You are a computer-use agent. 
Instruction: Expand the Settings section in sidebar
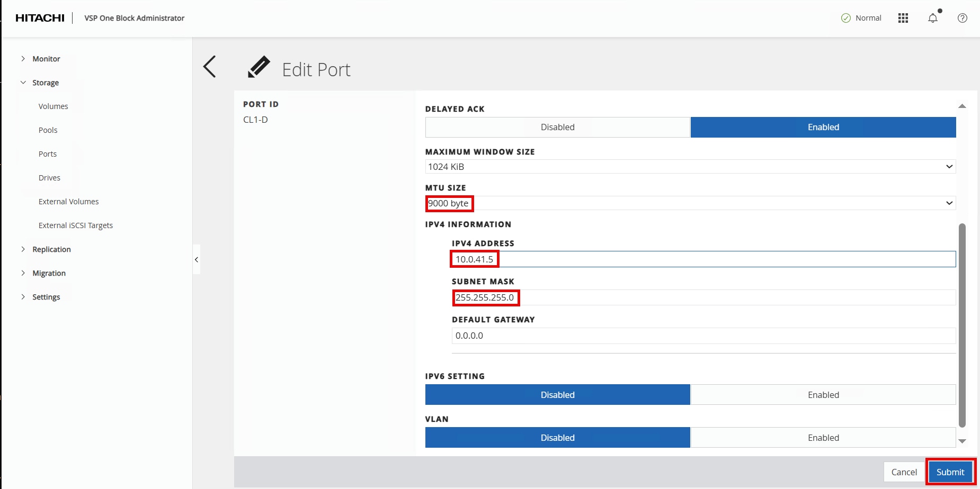point(46,297)
